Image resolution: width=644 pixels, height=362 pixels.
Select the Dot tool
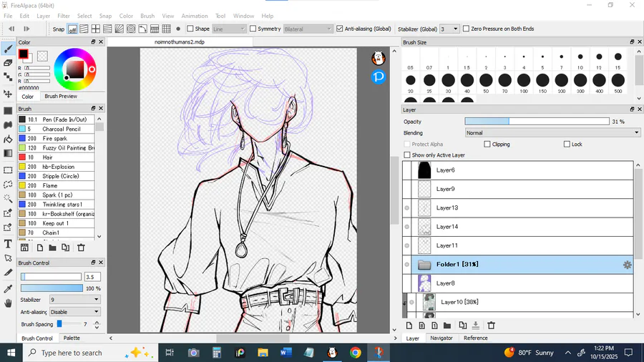8,77
